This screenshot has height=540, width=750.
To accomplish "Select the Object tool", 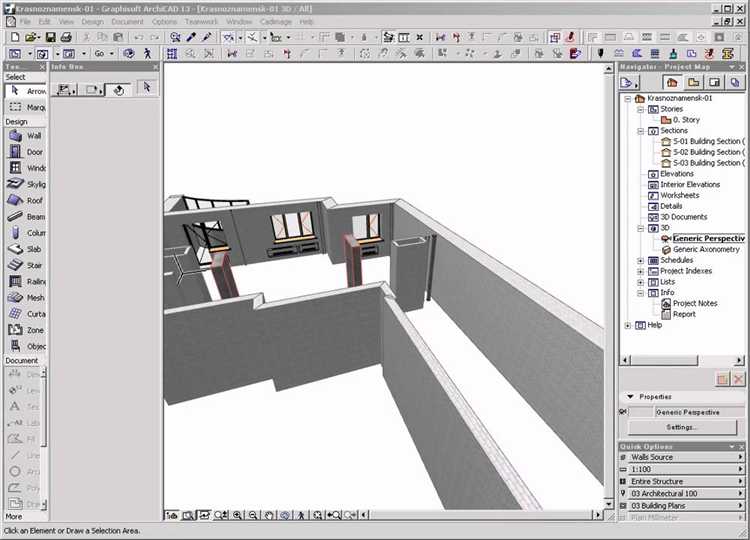I will [25, 346].
